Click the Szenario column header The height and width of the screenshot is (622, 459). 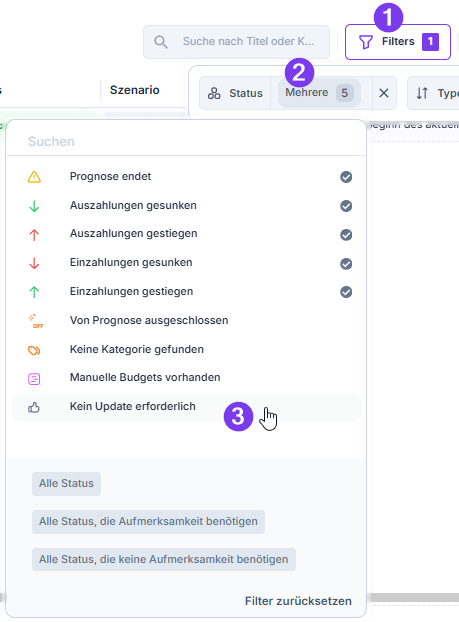pos(134,90)
